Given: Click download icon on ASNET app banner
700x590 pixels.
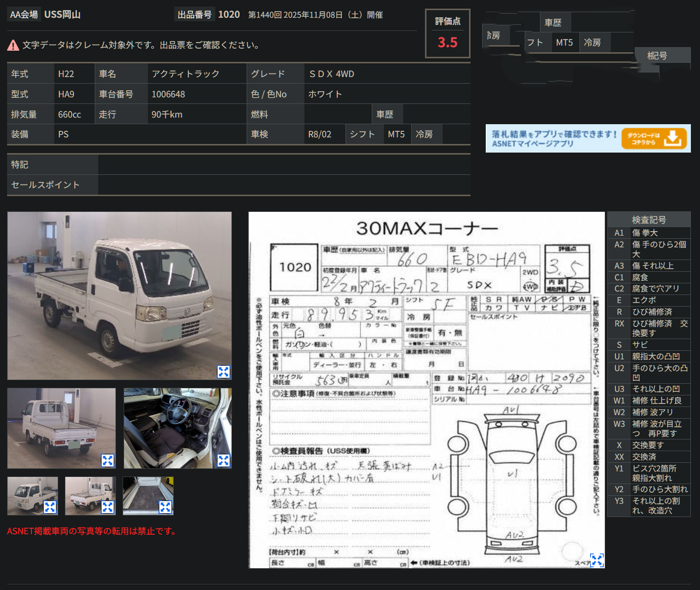Looking at the screenshot, I should click(672, 138).
